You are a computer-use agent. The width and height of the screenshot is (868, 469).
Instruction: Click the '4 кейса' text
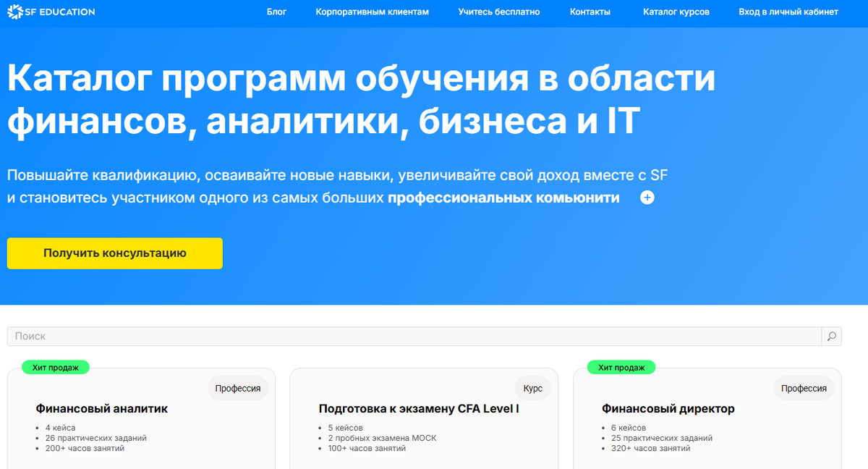[60, 428]
